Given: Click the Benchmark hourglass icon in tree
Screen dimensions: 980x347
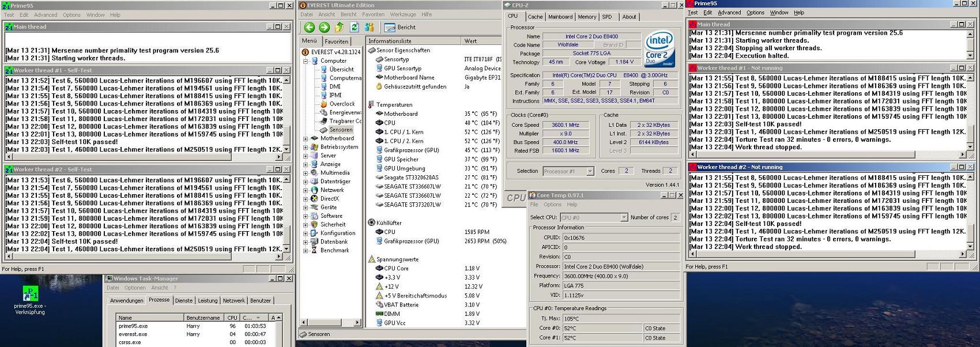Looking at the screenshot, I should click(314, 250).
